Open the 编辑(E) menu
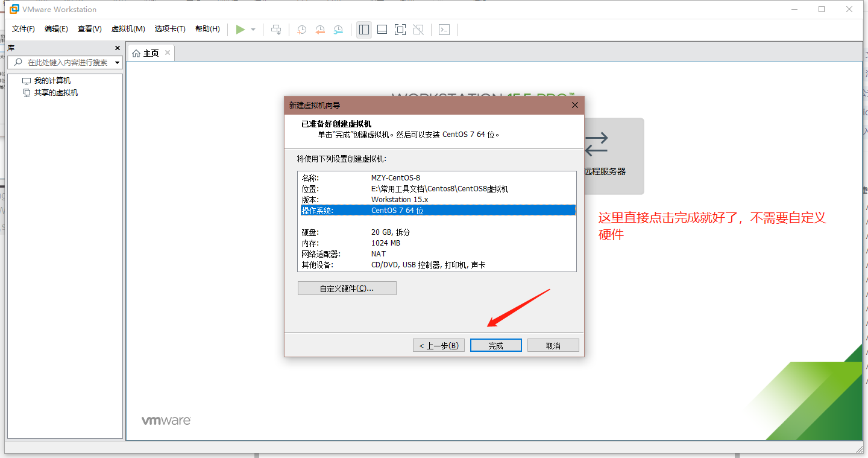 pos(56,29)
